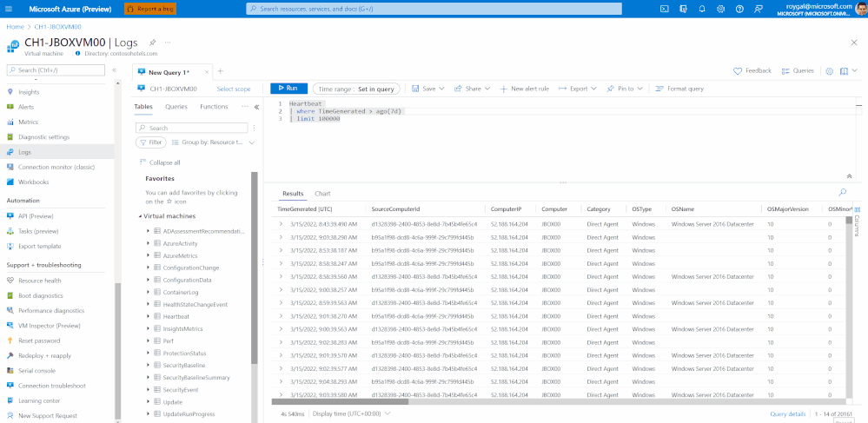
Task: Expand the AzureActivity table
Action: [x=149, y=243]
